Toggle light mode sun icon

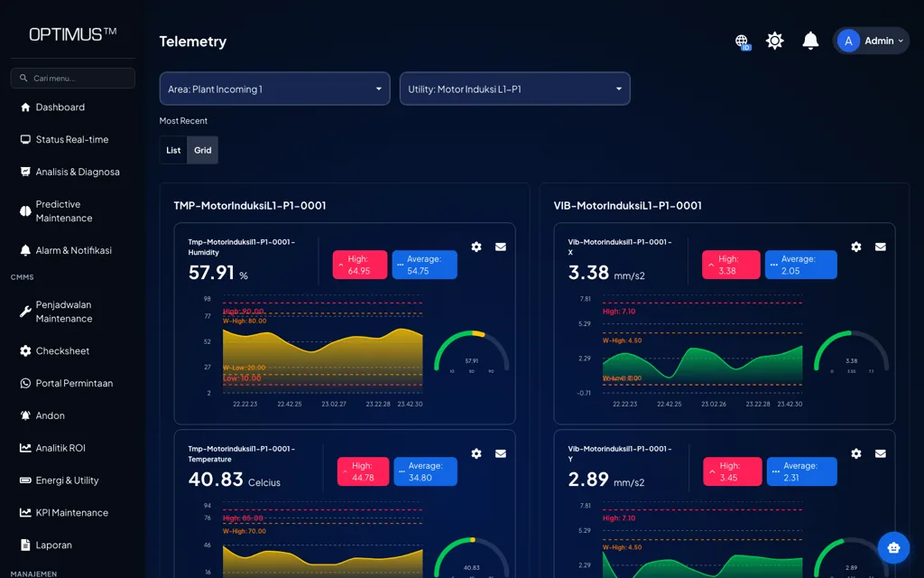pos(774,41)
